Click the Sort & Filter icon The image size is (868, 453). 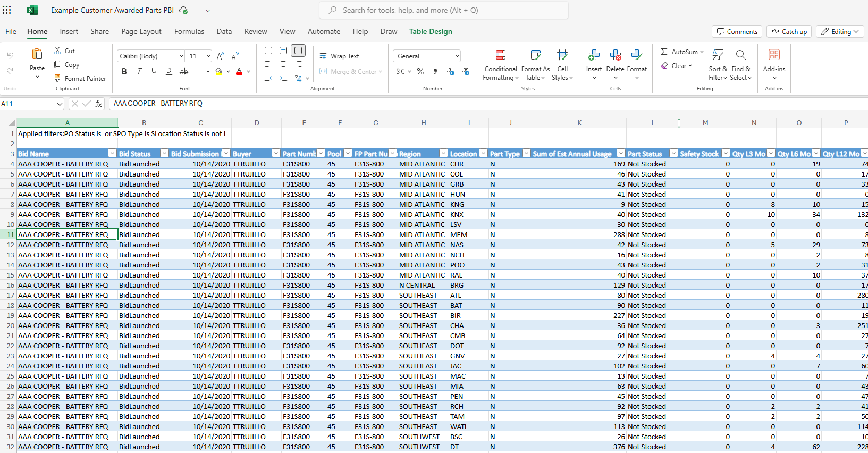tap(718, 55)
